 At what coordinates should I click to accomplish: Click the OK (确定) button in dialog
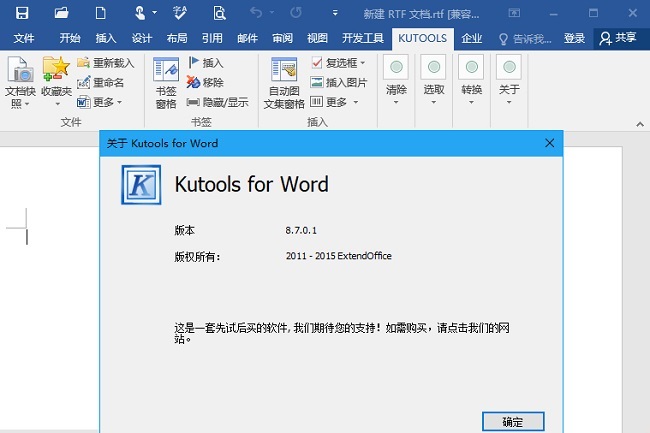pos(512,420)
